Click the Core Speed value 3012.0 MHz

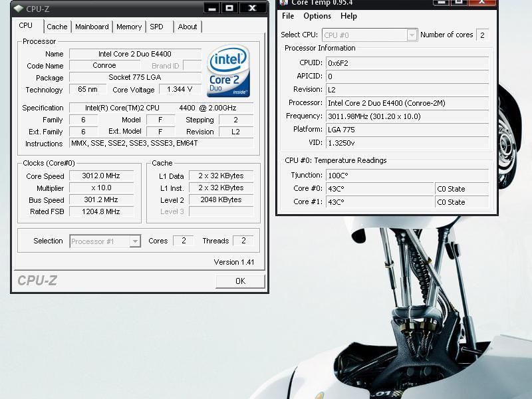pos(101,176)
